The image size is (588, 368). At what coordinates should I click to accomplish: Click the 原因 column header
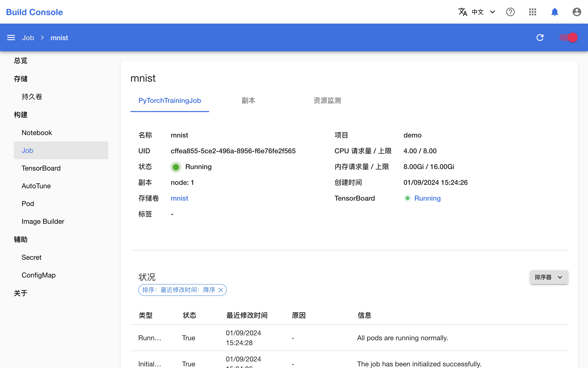299,315
